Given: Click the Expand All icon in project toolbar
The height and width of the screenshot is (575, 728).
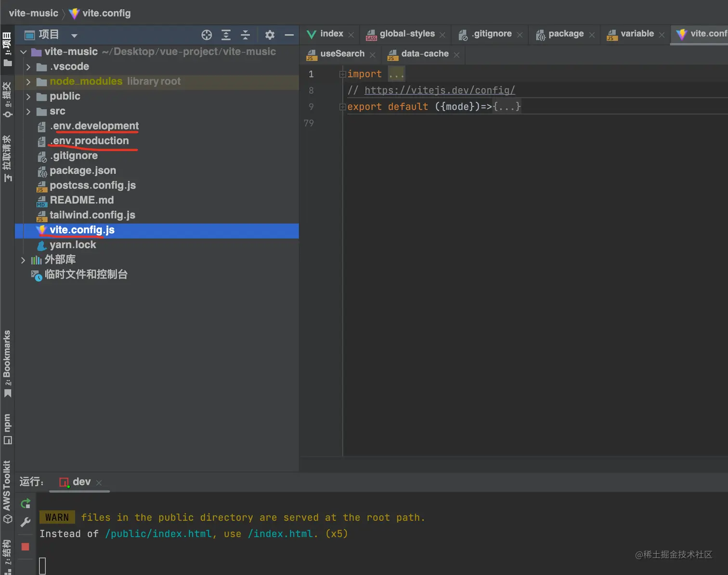Looking at the screenshot, I should [226, 35].
